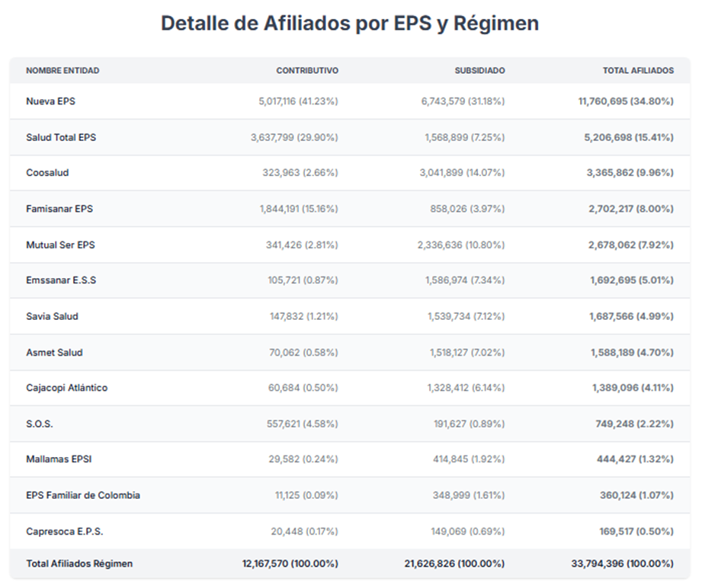Select the Asmet Salud entity name
The width and height of the screenshot is (702, 588).
[x=54, y=353]
